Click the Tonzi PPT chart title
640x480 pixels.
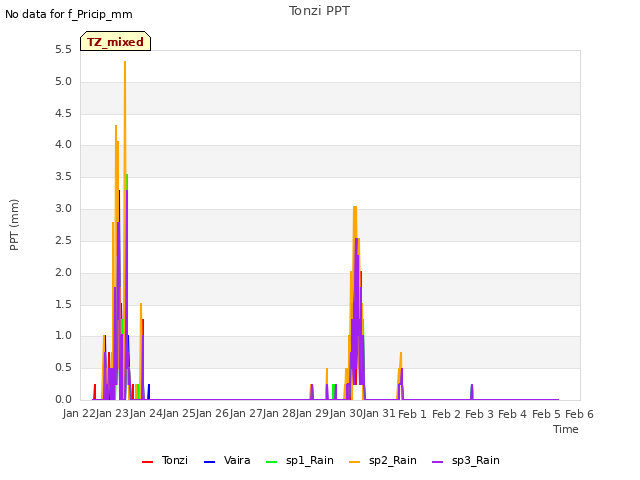click(319, 11)
